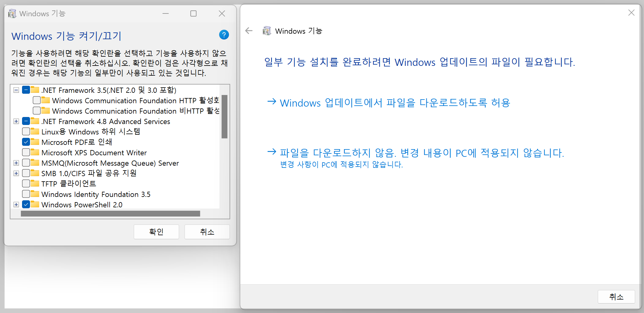This screenshot has width=644, height=313.
Task: Click folder icon beside SMB 1.0/CIFS 파일 공유 지원
Action: [x=35, y=173]
